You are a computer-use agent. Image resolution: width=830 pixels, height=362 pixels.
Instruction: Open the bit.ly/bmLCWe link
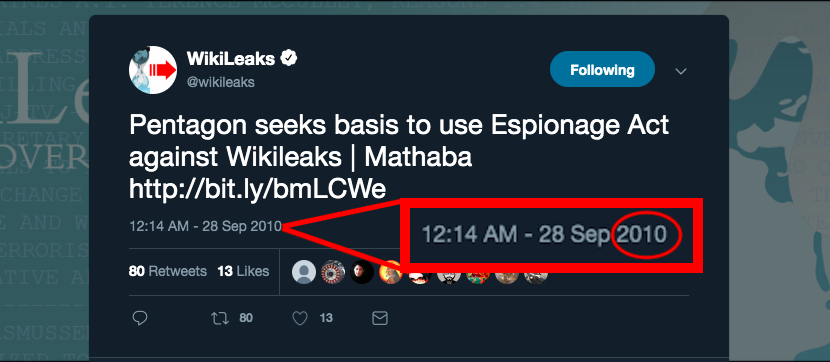[x=258, y=190]
